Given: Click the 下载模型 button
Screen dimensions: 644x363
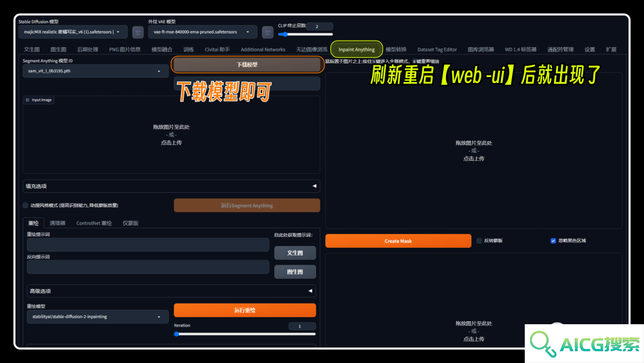Looking at the screenshot, I should 247,64.
